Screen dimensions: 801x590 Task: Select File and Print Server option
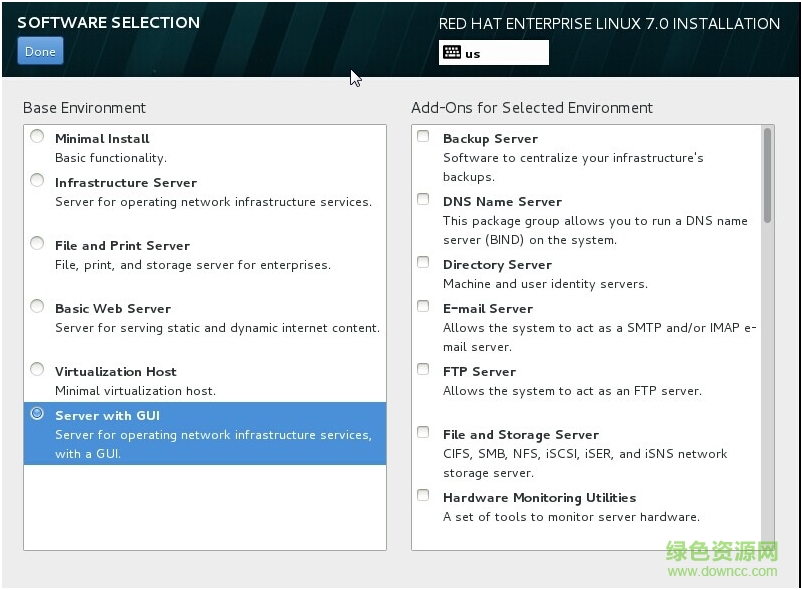point(37,244)
